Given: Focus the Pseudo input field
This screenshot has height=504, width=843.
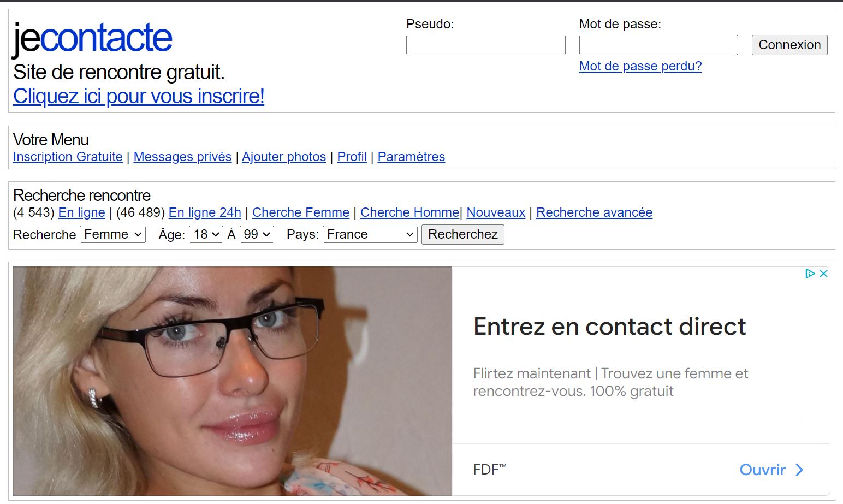Looking at the screenshot, I should coord(486,45).
